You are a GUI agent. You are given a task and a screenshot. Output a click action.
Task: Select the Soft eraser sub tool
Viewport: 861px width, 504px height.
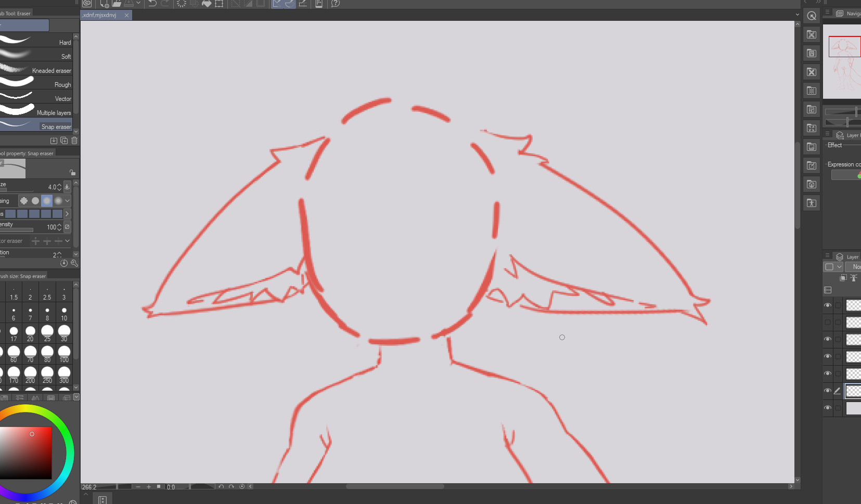36,55
